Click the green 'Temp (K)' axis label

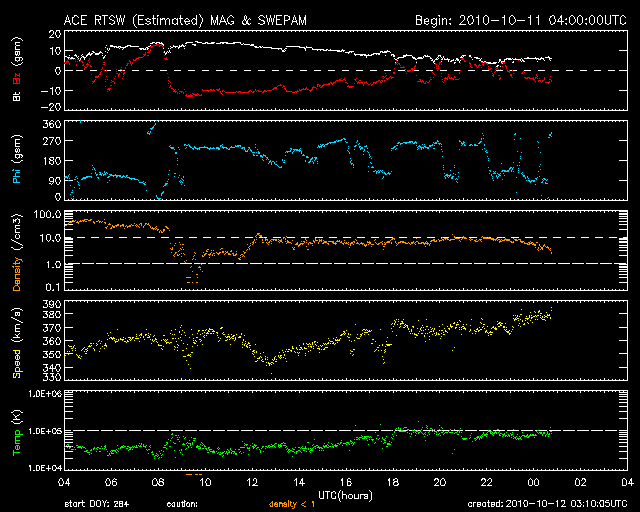[17, 433]
